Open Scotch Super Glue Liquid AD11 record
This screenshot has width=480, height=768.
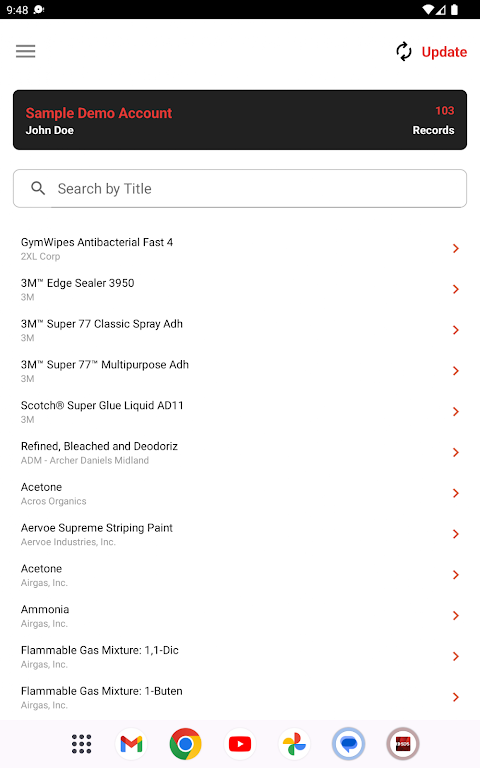240,412
